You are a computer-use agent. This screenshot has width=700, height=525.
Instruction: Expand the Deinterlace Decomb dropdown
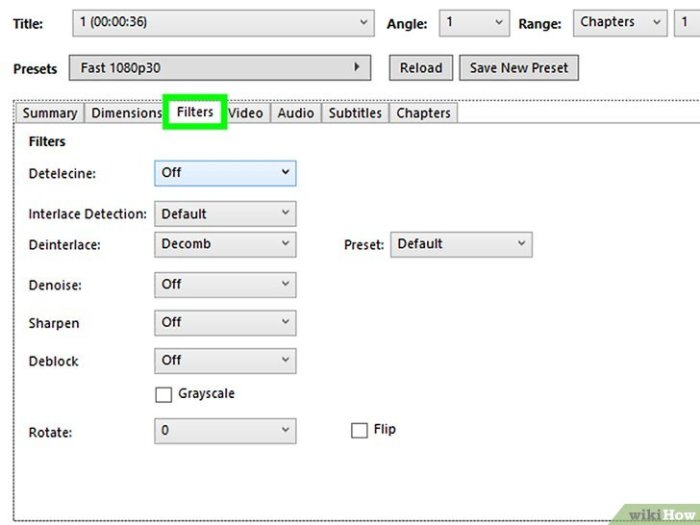coord(225,244)
